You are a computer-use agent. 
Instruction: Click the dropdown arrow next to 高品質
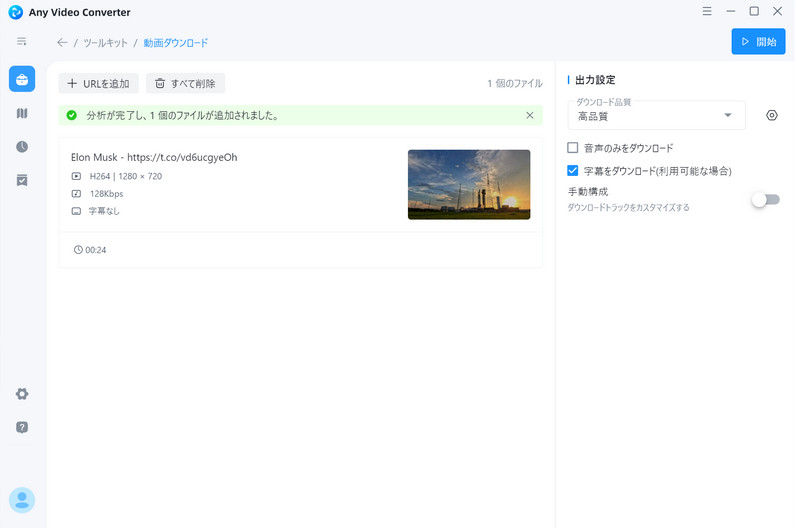click(x=728, y=115)
